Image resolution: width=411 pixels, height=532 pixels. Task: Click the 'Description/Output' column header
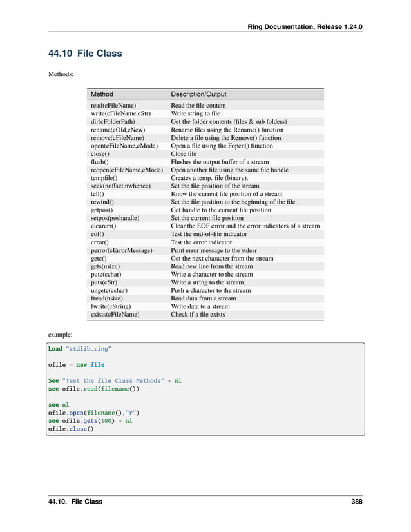point(198,94)
